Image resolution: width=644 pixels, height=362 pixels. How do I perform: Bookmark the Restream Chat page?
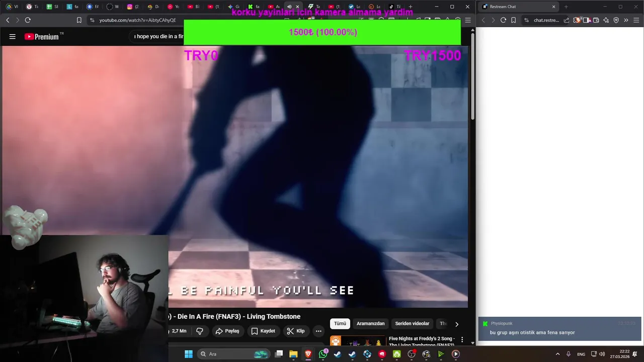pos(513,20)
